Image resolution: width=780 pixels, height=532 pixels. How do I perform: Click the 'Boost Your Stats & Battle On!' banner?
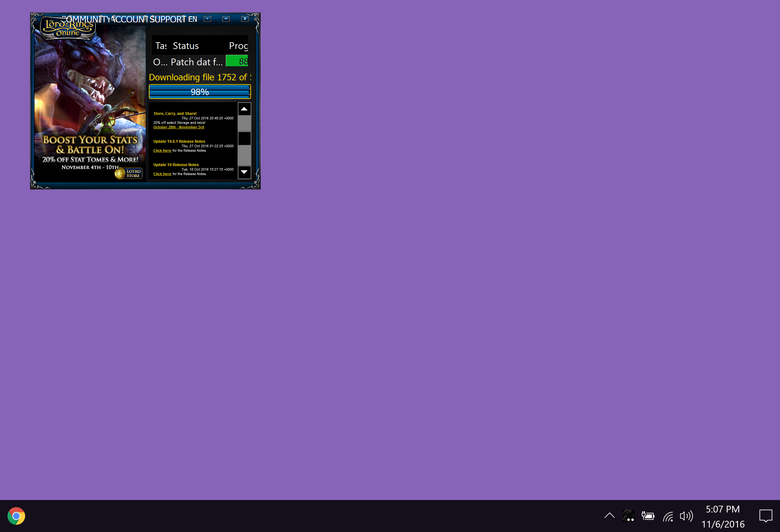[x=90, y=145]
